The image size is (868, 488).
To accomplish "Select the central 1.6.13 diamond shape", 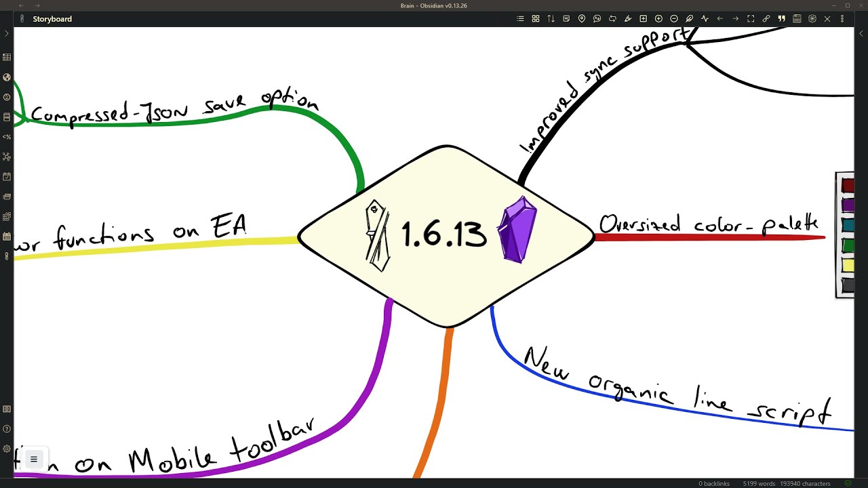I will (x=446, y=237).
